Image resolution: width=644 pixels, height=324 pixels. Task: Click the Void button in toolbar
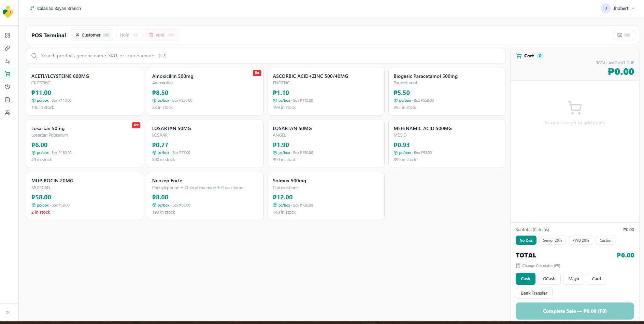point(161,35)
